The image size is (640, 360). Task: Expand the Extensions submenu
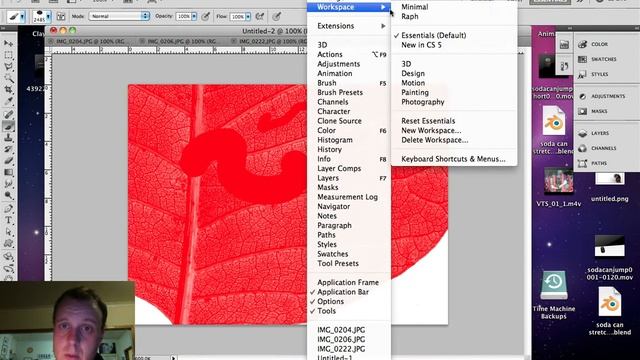[x=349, y=26]
